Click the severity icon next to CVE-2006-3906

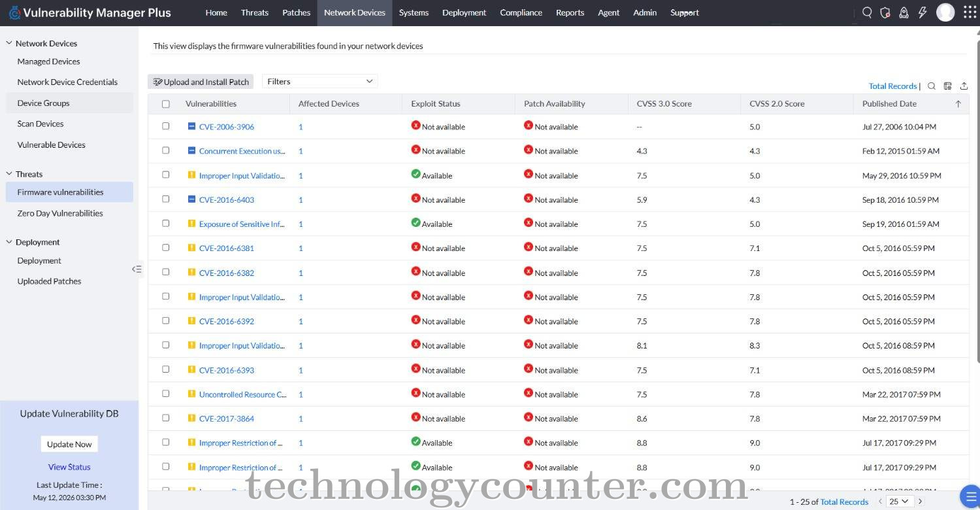(191, 126)
